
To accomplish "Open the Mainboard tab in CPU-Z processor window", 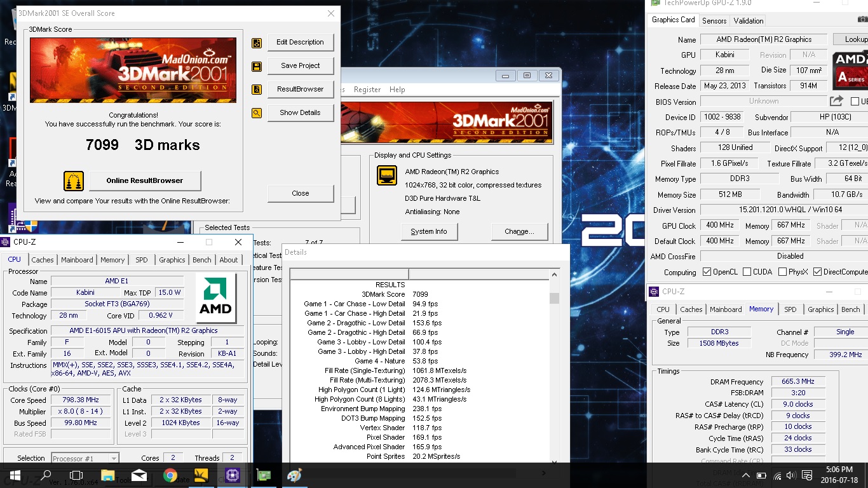I will pos(77,260).
